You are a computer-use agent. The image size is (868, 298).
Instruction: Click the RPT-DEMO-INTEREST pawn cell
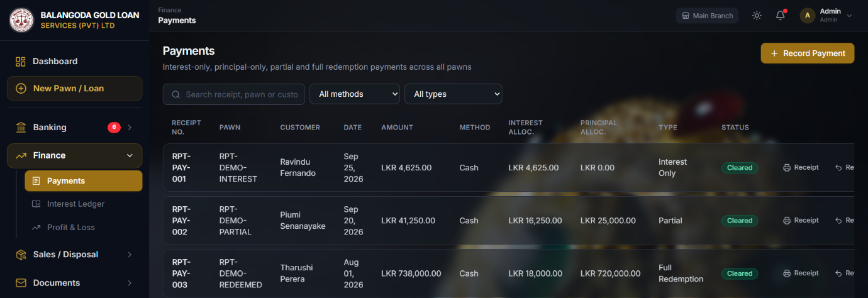tap(238, 168)
